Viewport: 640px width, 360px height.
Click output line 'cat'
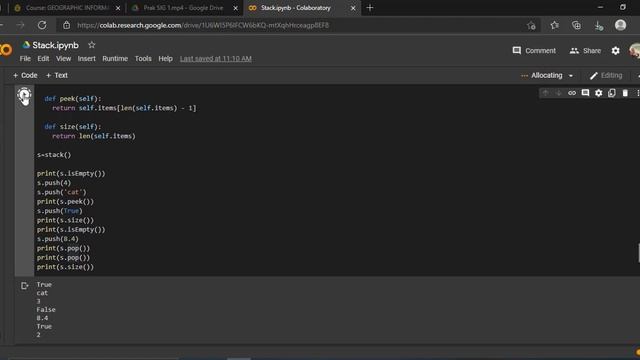pos(42,293)
